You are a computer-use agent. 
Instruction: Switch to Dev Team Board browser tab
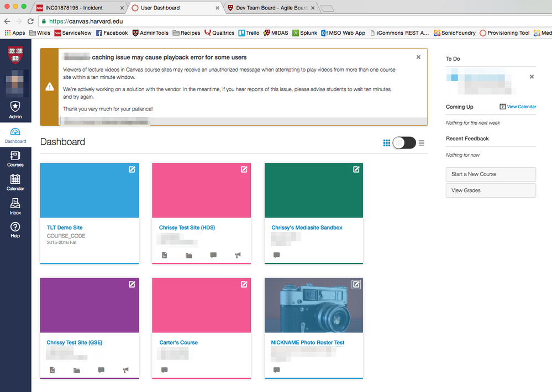coord(267,8)
